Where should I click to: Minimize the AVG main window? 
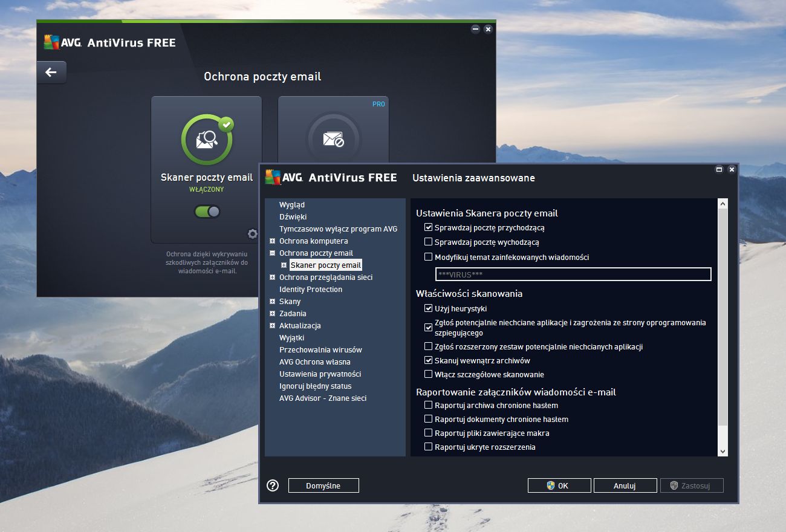[475, 29]
